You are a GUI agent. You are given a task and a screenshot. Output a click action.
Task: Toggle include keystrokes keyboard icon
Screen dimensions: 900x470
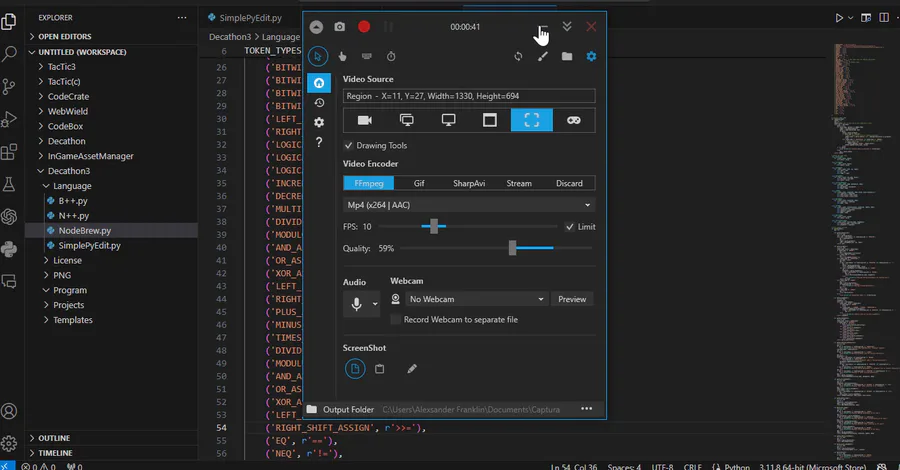coord(367,56)
